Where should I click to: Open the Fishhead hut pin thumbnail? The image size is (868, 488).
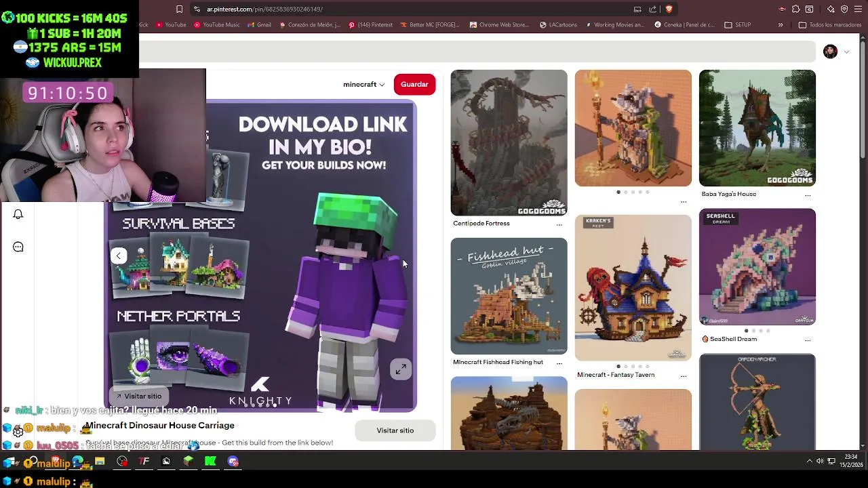[x=509, y=296]
